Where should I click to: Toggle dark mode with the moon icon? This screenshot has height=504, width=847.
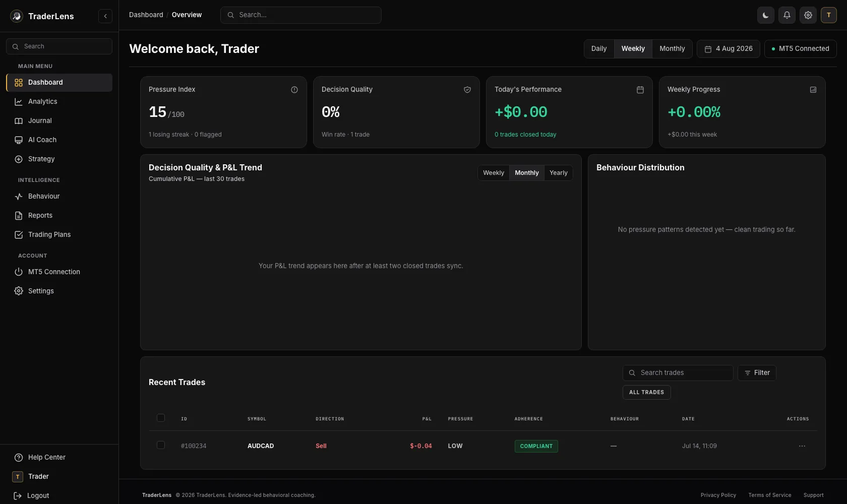(765, 15)
